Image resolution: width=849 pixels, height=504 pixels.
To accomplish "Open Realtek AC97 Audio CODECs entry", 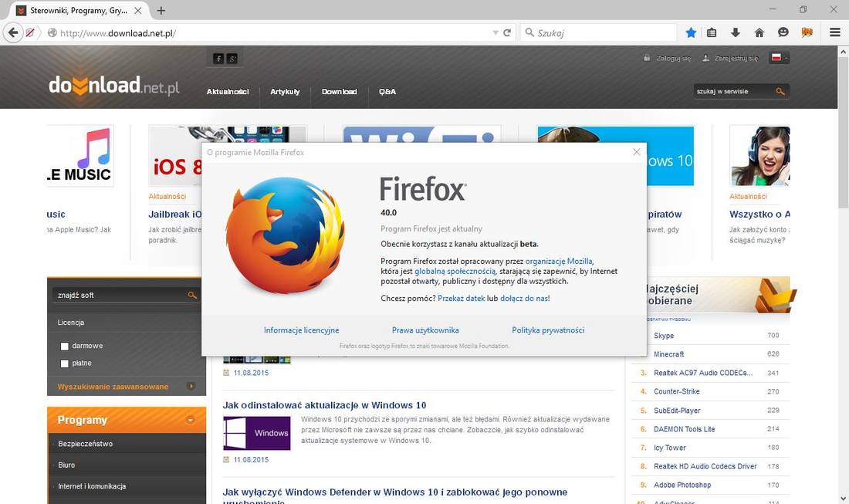I will click(x=703, y=373).
